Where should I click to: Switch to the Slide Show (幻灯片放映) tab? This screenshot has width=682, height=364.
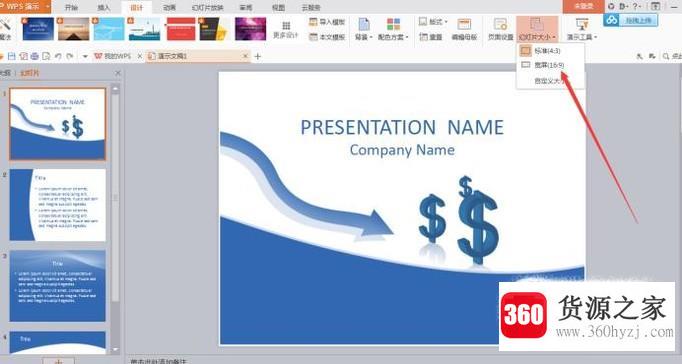point(207,7)
